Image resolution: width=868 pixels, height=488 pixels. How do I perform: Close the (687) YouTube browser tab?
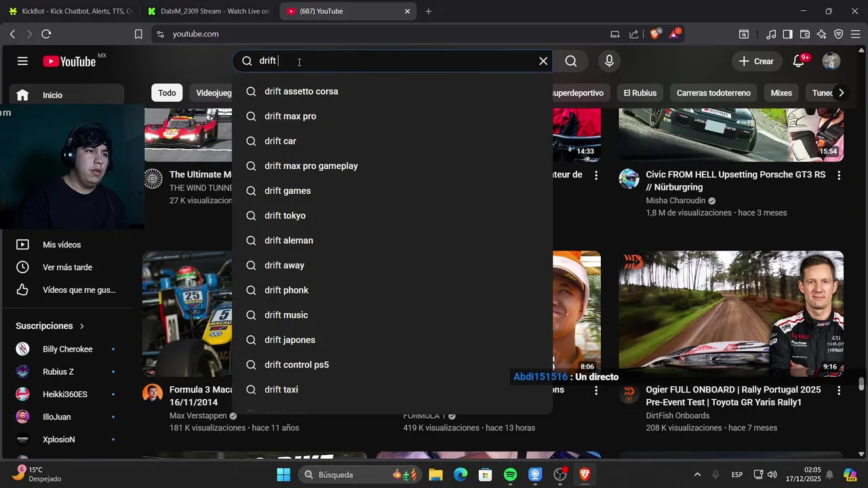[x=408, y=12]
